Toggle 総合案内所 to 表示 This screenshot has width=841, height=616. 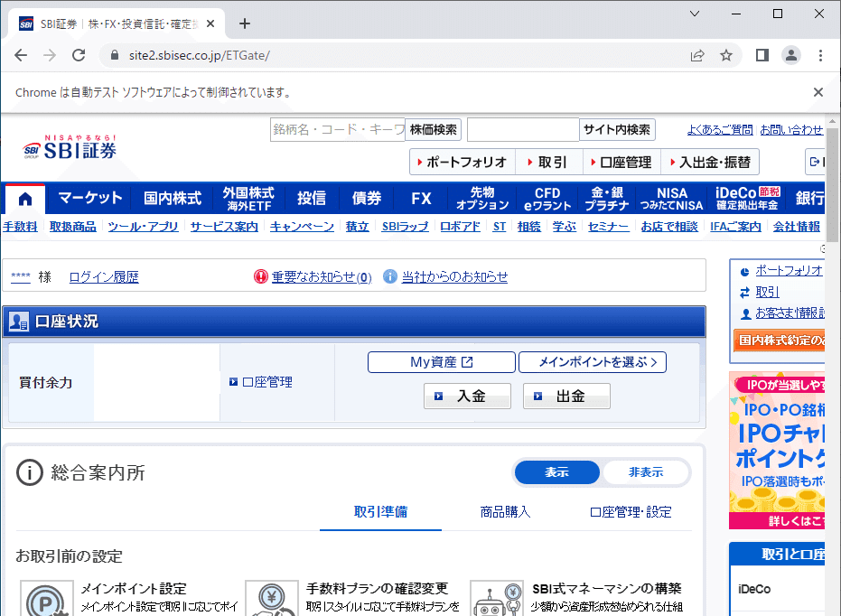tap(556, 472)
